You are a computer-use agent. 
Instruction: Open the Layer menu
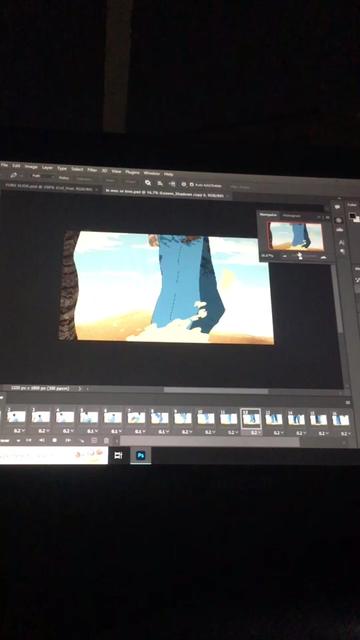(47, 167)
